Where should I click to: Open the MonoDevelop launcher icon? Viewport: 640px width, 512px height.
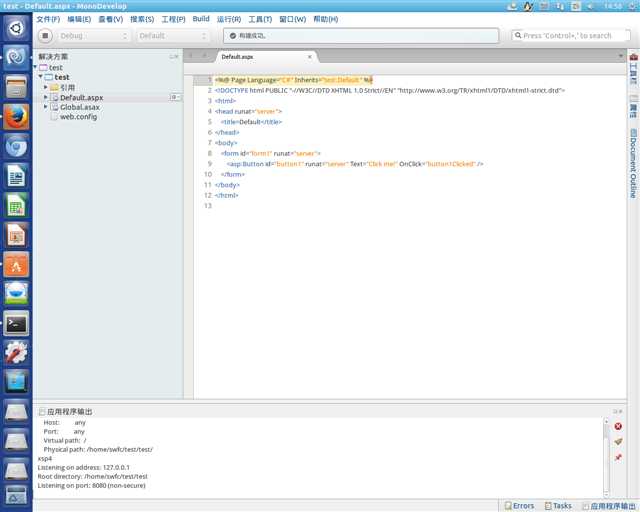click(16, 58)
